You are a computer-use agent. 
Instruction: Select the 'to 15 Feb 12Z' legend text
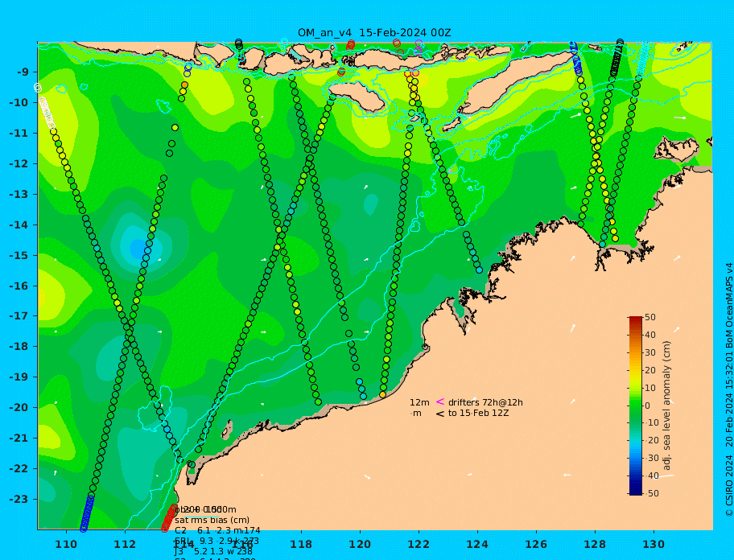[x=478, y=413]
